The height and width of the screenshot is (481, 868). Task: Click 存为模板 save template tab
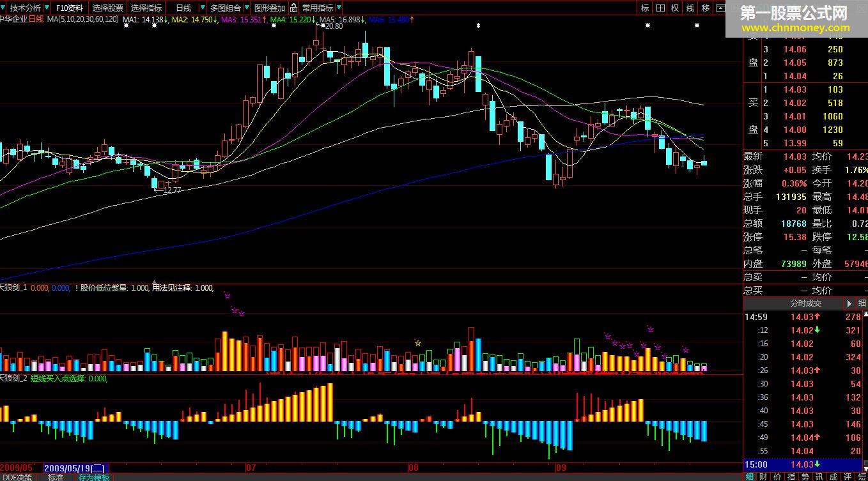(94, 477)
